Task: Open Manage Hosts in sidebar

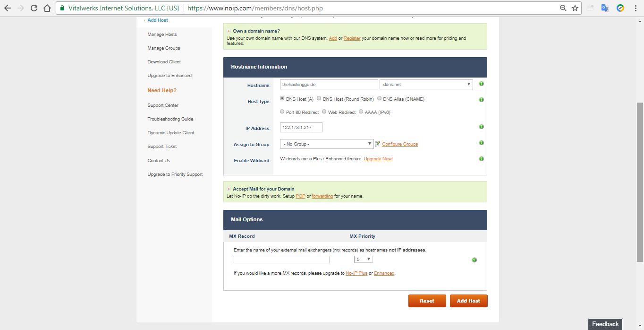Action: (162, 35)
